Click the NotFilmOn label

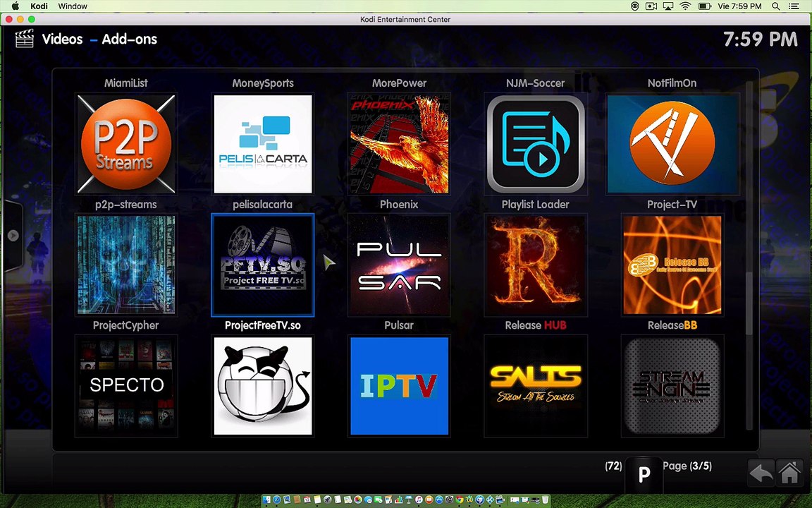[x=672, y=83]
